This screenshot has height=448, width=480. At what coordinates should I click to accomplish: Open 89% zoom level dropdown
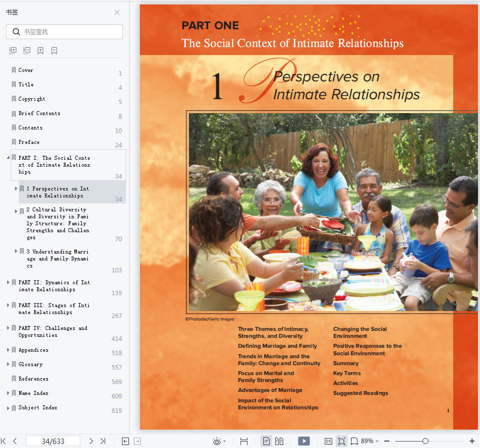pyautogui.click(x=370, y=441)
